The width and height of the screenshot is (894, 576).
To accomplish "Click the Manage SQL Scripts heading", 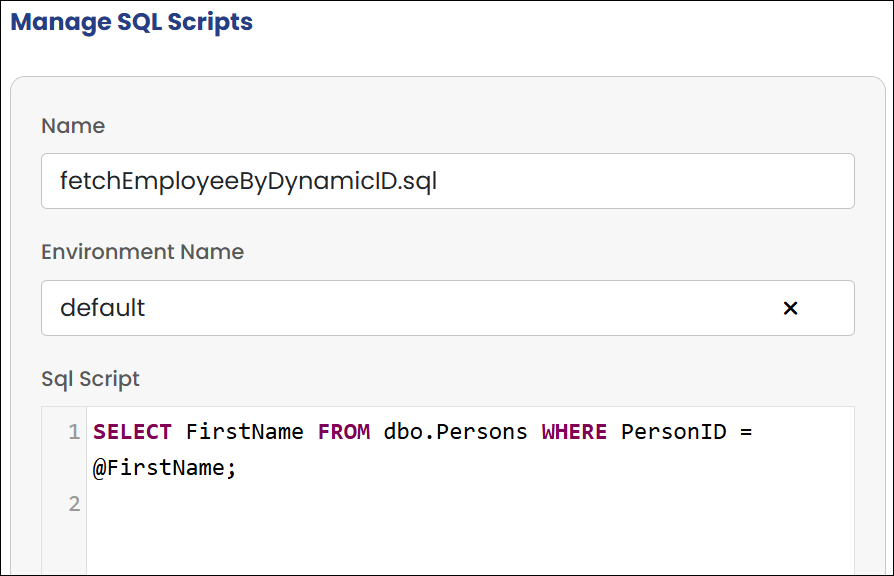I will coord(132,22).
